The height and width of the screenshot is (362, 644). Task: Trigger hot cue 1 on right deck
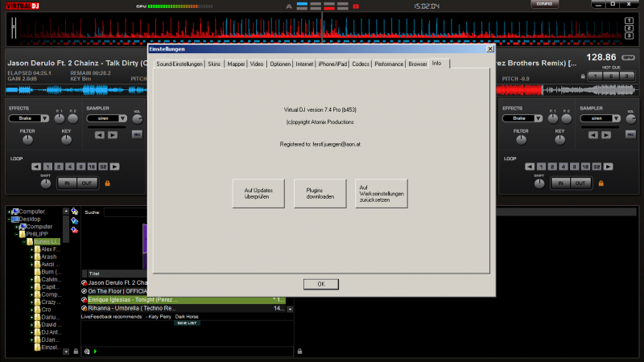pyautogui.click(x=595, y=76)
